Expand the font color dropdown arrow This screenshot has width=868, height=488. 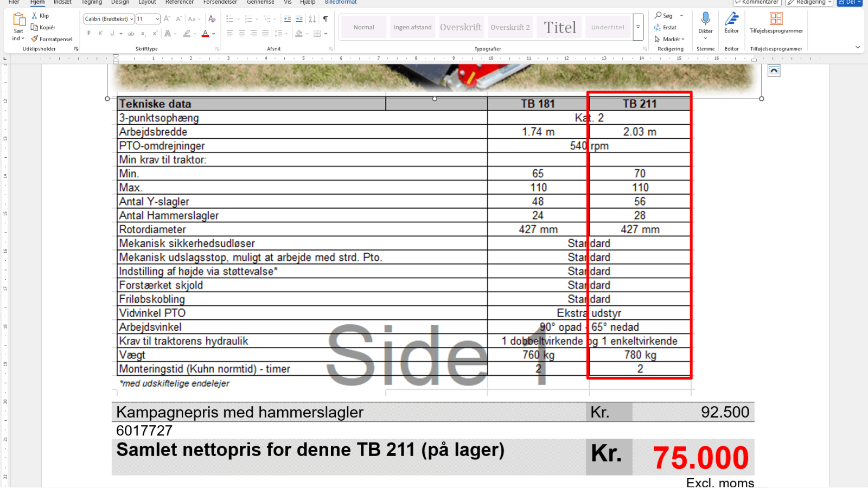click(x=213, y=33)
